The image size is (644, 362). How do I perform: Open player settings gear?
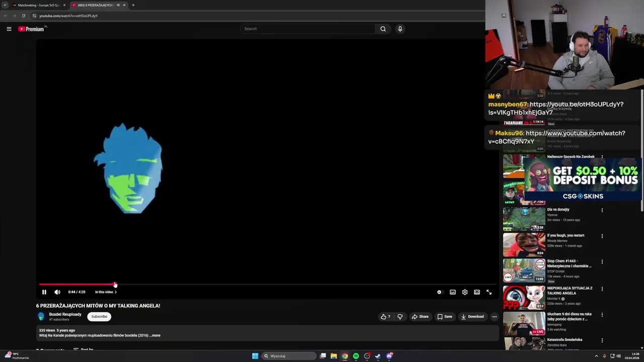coord(465,292)
